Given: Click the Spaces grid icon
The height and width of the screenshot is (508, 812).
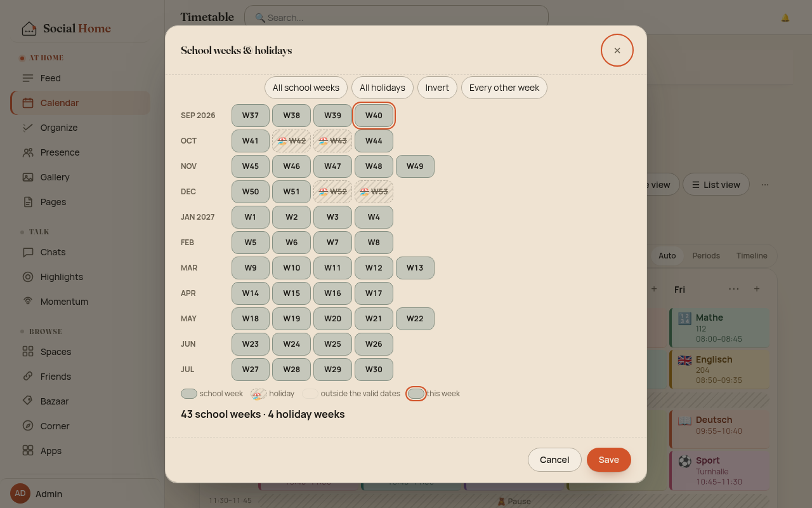Looking at the screenshot, I should click(28, 352).
